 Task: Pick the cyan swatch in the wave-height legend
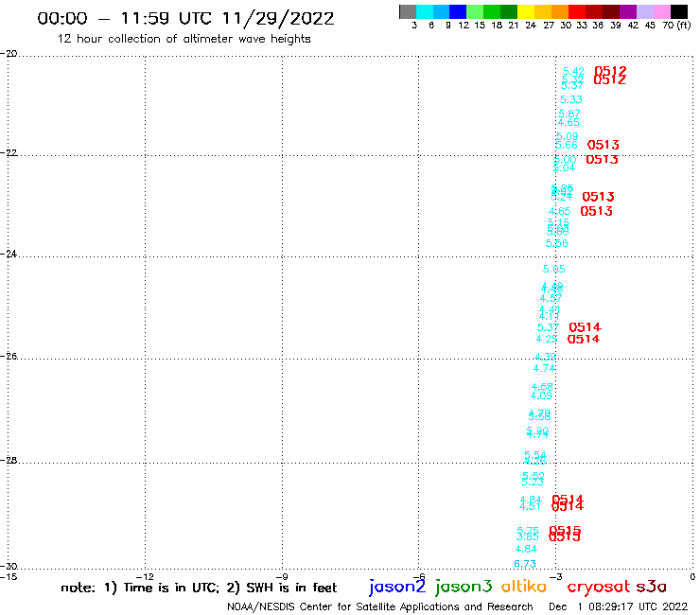(424, 11)
